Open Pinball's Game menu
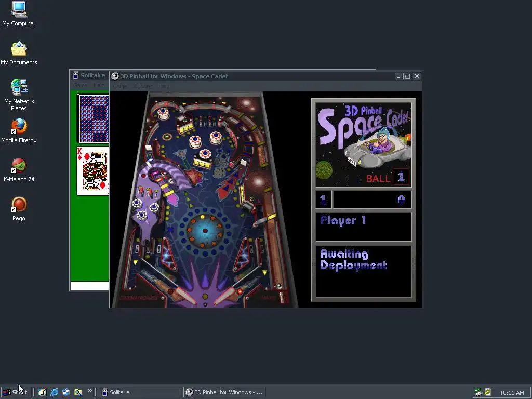Screen dimensions: 532x399 [120, 87]
